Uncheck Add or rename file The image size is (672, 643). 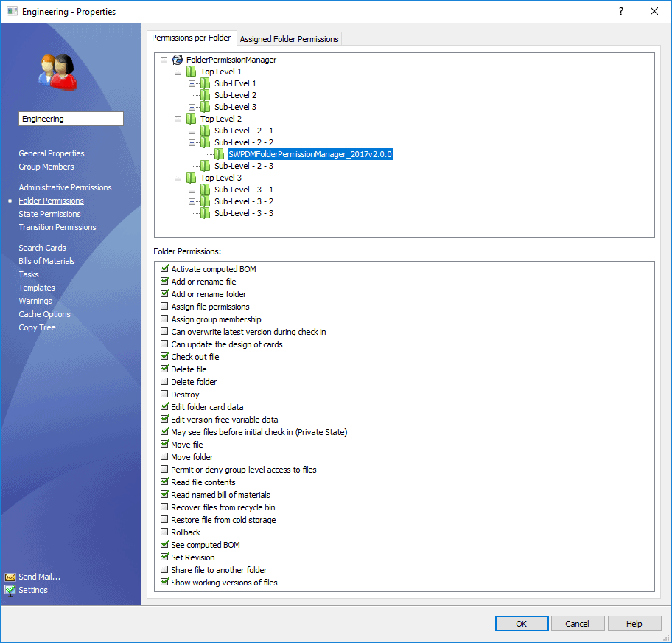(x=164, y=281)
